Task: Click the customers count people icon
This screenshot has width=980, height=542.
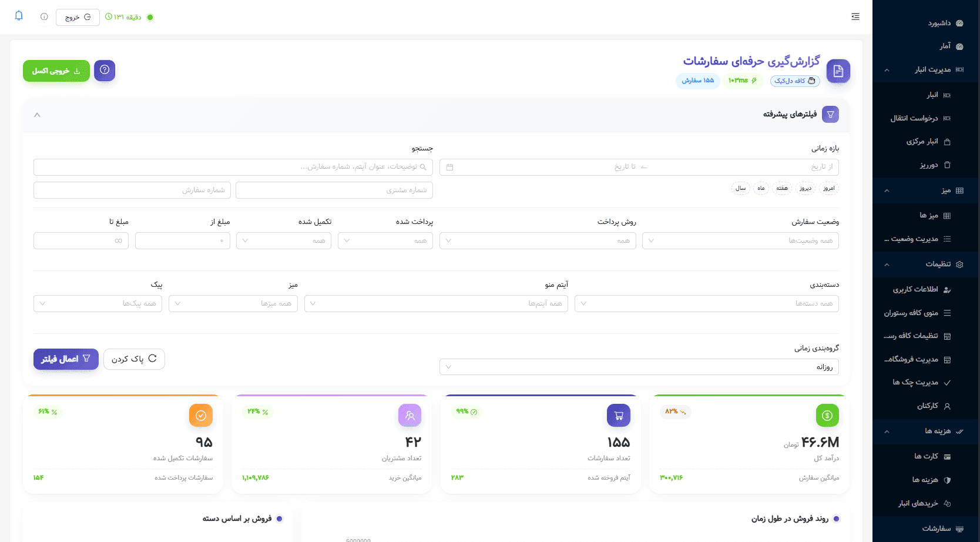Action: point(410,416)
